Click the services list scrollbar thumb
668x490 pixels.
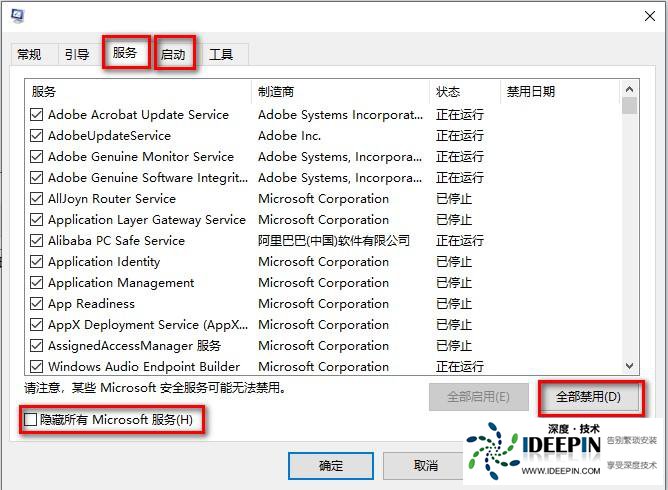click(x=629, y=106)
